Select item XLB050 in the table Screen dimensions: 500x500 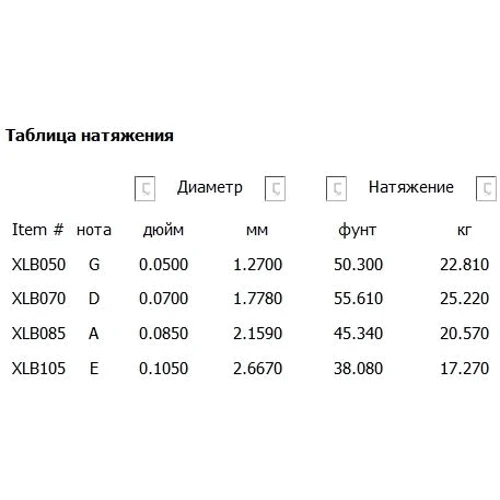click(39, 265)
